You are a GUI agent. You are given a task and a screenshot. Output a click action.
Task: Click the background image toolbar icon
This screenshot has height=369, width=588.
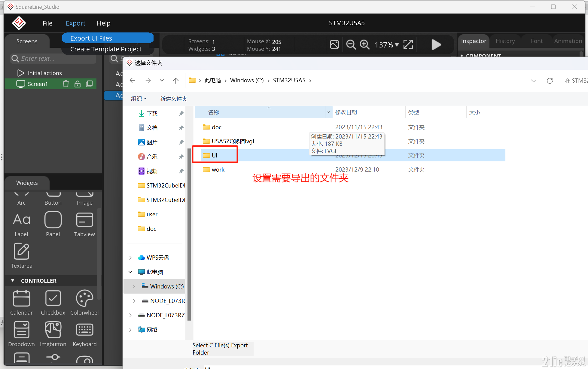(x=334, y=44)
